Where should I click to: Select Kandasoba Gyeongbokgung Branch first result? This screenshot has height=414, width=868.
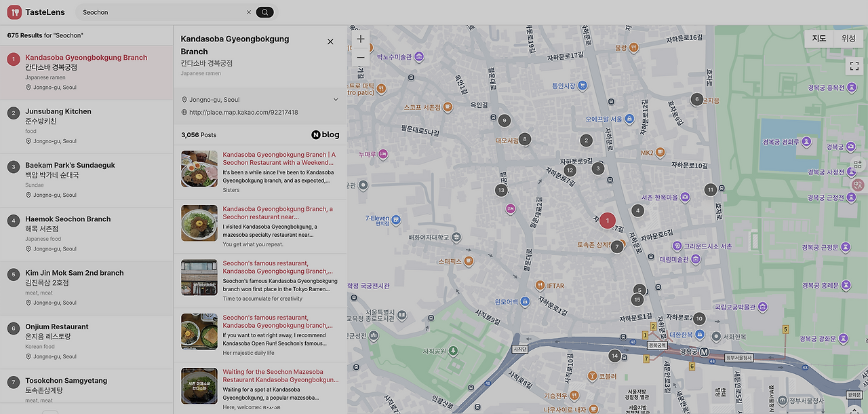coord(87,73)
